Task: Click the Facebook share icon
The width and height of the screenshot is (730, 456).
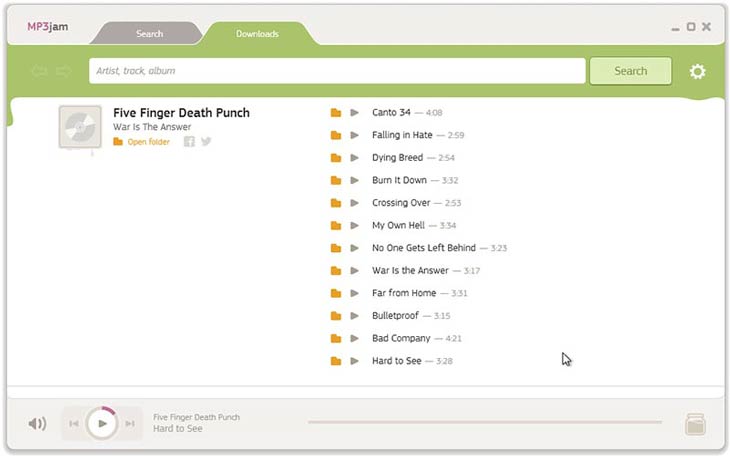Action: coord(189,142)
